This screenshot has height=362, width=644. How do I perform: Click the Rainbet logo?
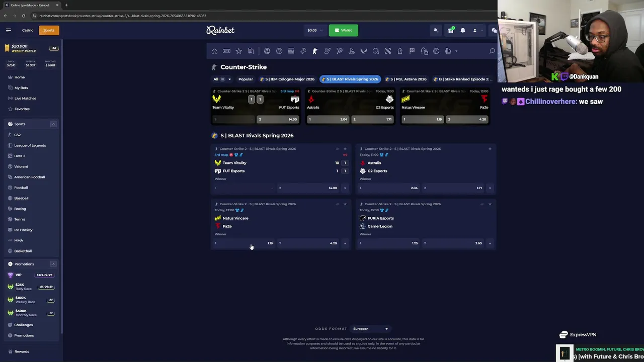coord(220,30)
